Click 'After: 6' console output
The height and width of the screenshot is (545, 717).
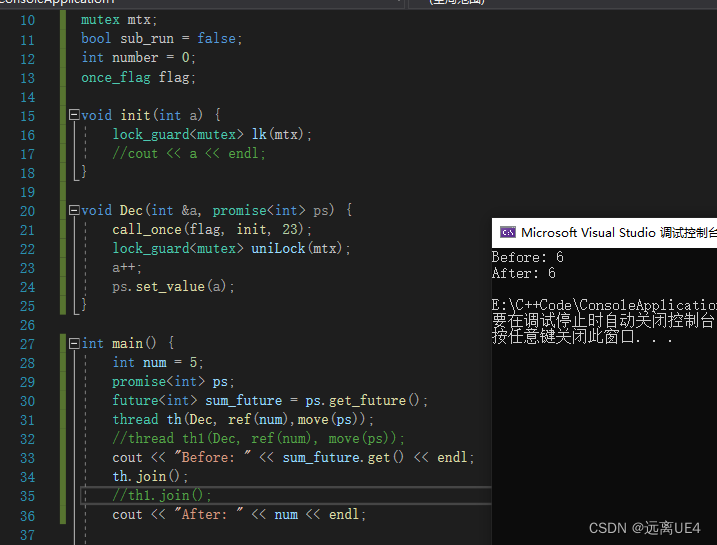coord(524,273)
